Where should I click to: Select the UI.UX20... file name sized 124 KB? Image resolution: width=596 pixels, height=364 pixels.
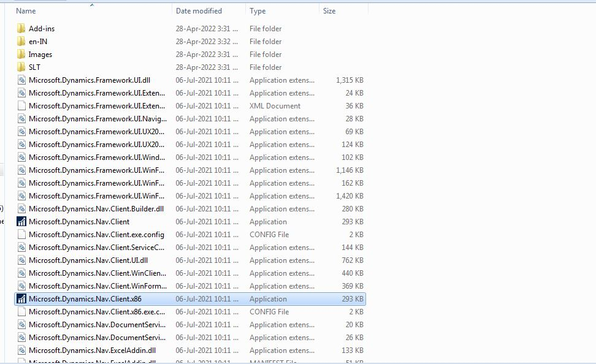(x=96, y=145)
